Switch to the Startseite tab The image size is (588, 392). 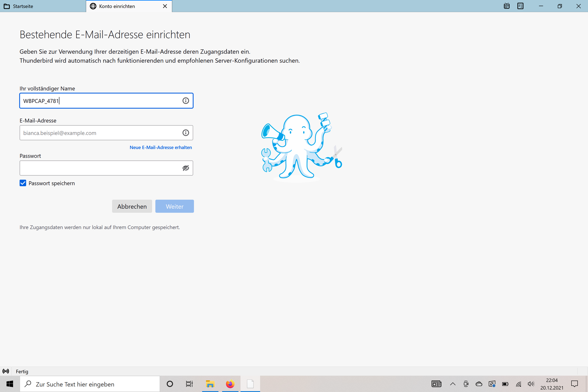[43, 6]
